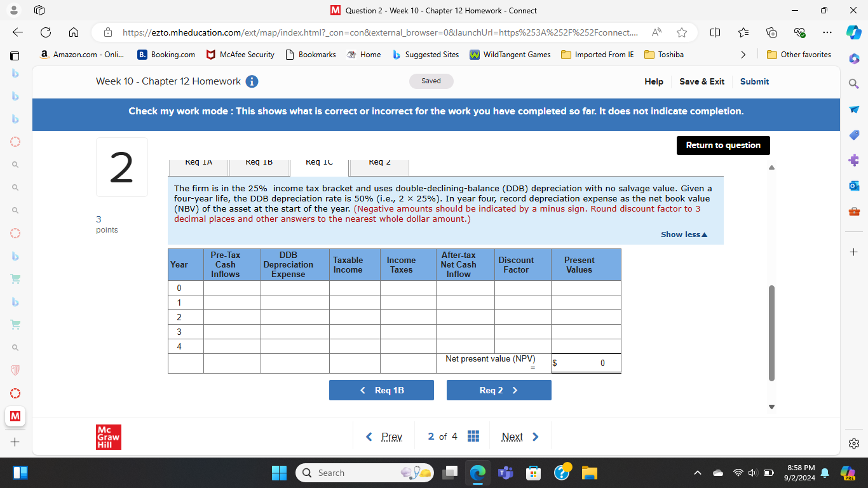Click the Collections icon in the browser toolbar
This screenshot has height=488, width=868.
pos(771,32)
